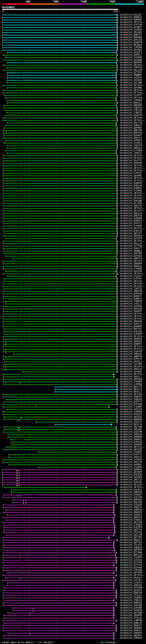
Task: Click the orange ~40% identity color segment
Action: pos(45,4)
